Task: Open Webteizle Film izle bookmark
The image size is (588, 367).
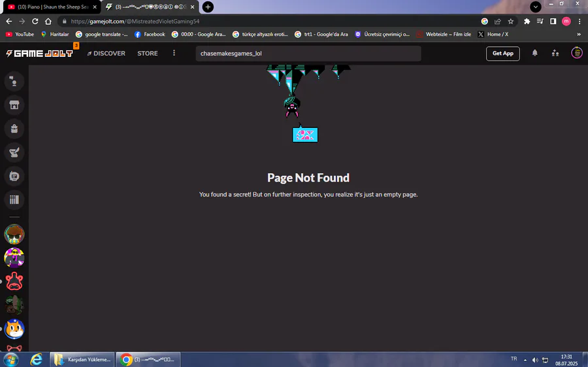Action: (444, 34)
